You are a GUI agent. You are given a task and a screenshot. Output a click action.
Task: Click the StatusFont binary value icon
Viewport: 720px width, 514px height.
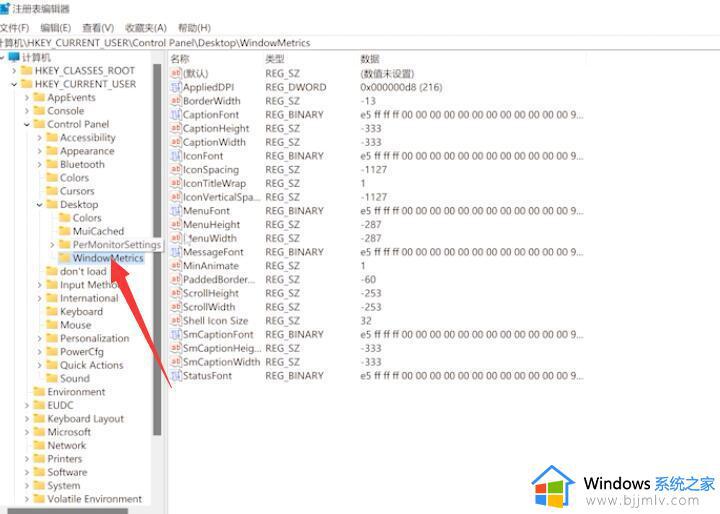(176, 375)
